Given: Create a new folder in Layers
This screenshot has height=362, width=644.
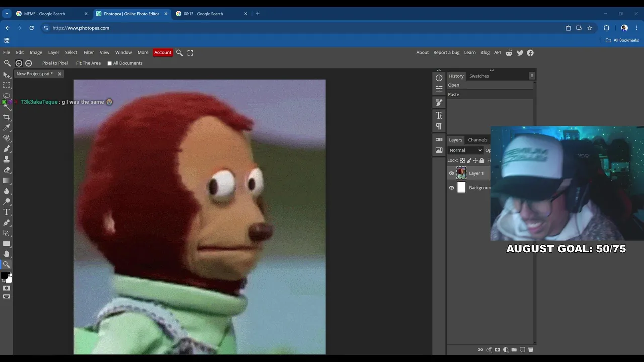Looking at the screenshot, I should click(x=514, y=350).
